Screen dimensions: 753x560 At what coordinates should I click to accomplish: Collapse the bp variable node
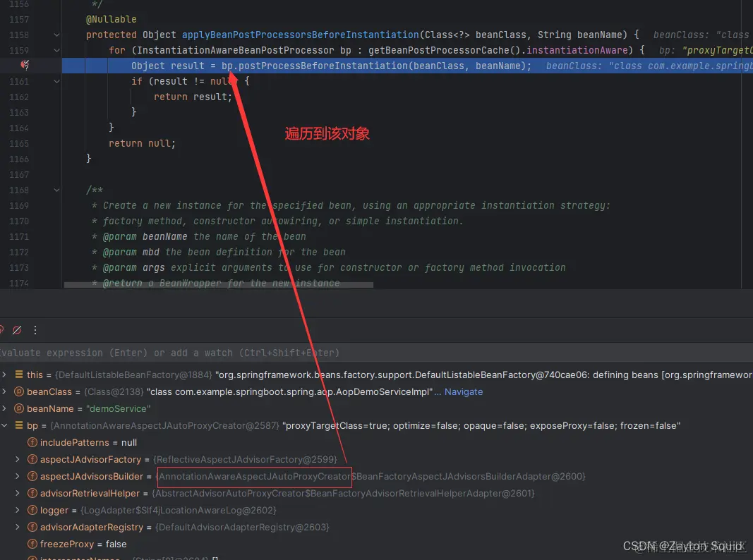pos(4,425)
